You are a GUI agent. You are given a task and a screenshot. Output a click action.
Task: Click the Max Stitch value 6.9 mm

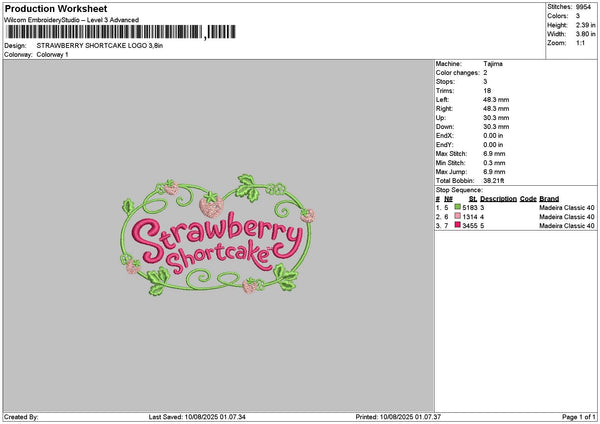click(494, 154)
